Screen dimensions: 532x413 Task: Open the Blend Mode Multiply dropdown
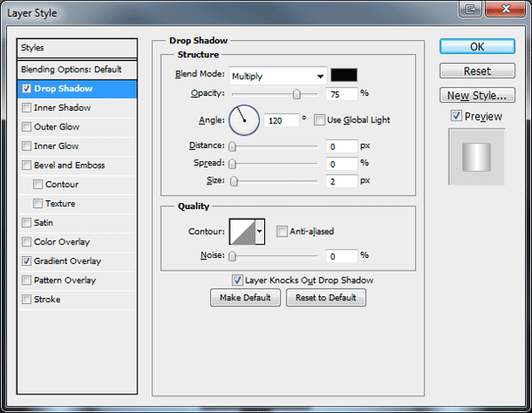pos(278,76)
